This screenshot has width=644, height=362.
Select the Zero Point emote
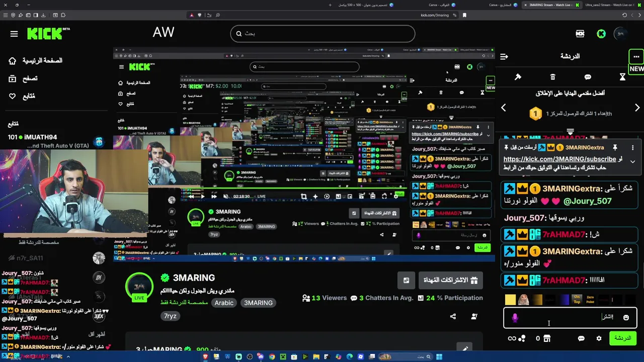click(591, 300)
